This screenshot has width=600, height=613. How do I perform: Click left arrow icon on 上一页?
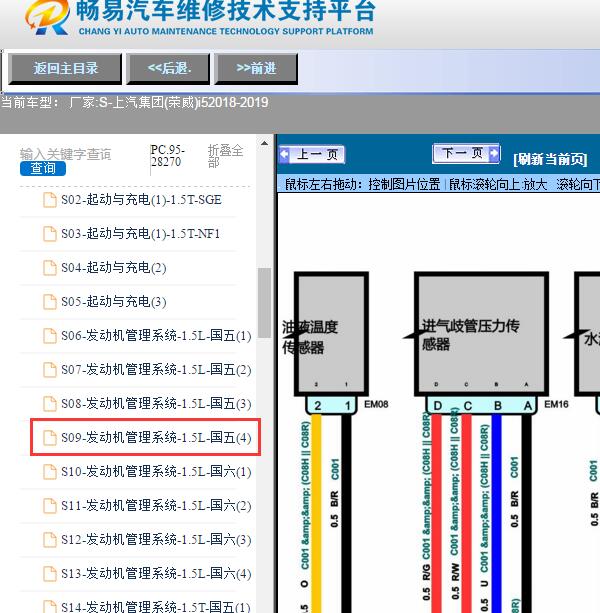click(x=285, y=154)
